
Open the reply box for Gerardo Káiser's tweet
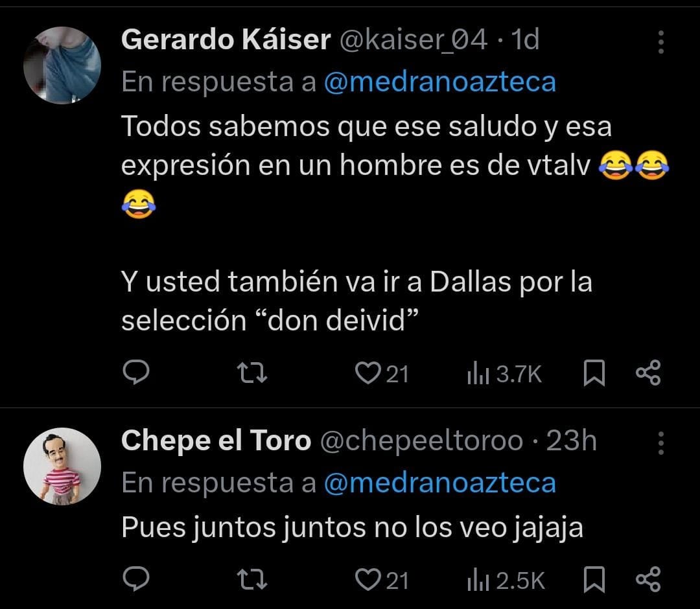[136, 371]
